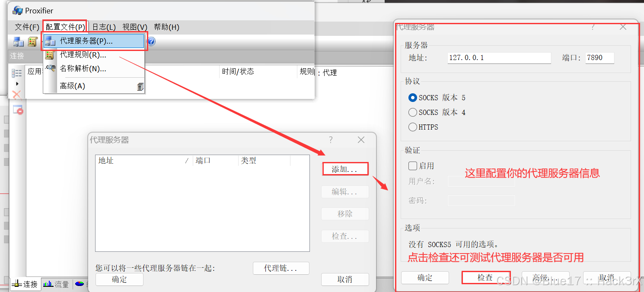Choose 代理服务器(P)... from the dropdown menu
Image resolution: width=644 pixels, height=292 pixels.
94,41
